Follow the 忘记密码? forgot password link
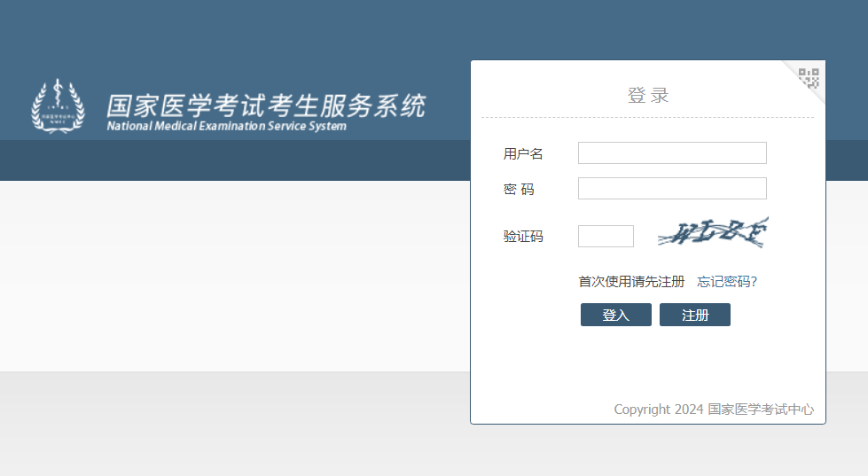The height and width of the screenshot is (476, 868). 727,282
